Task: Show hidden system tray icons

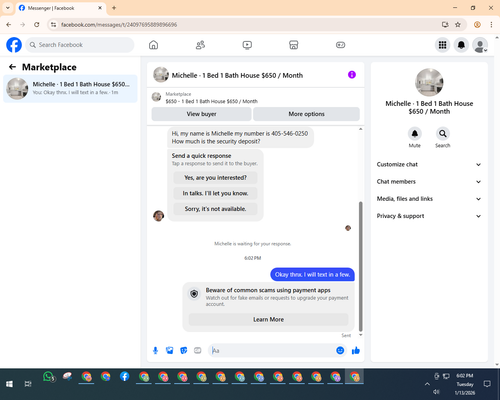Action: click(x=427, y=384)
